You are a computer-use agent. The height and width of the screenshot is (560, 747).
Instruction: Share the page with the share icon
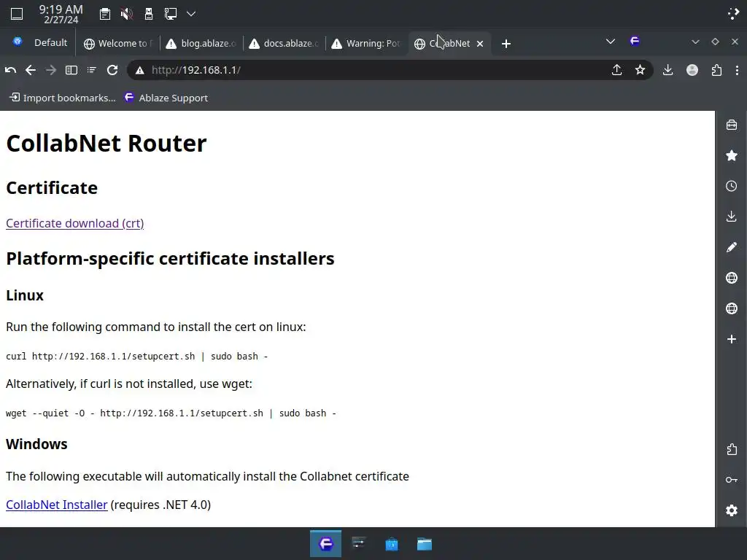617,71
